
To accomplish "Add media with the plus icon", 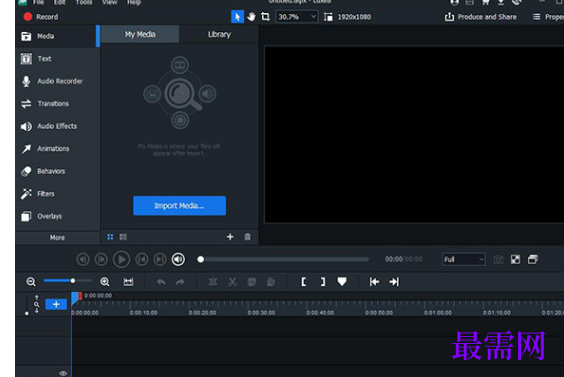I will tap(230, 237).
